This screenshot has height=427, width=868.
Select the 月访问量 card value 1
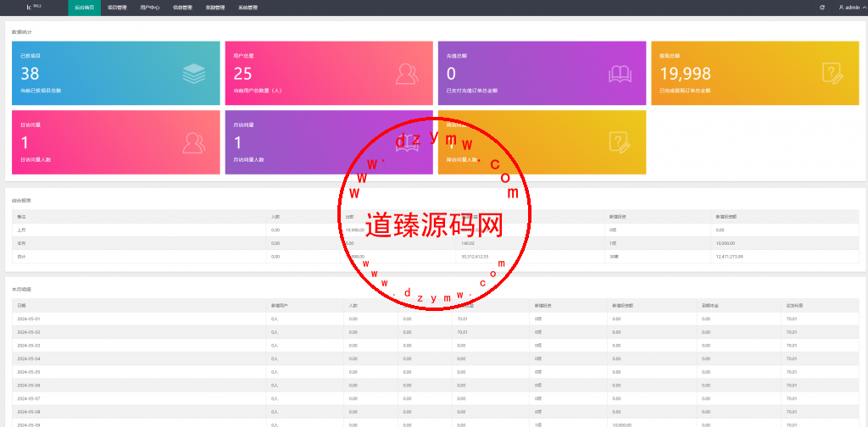[238, 142]
